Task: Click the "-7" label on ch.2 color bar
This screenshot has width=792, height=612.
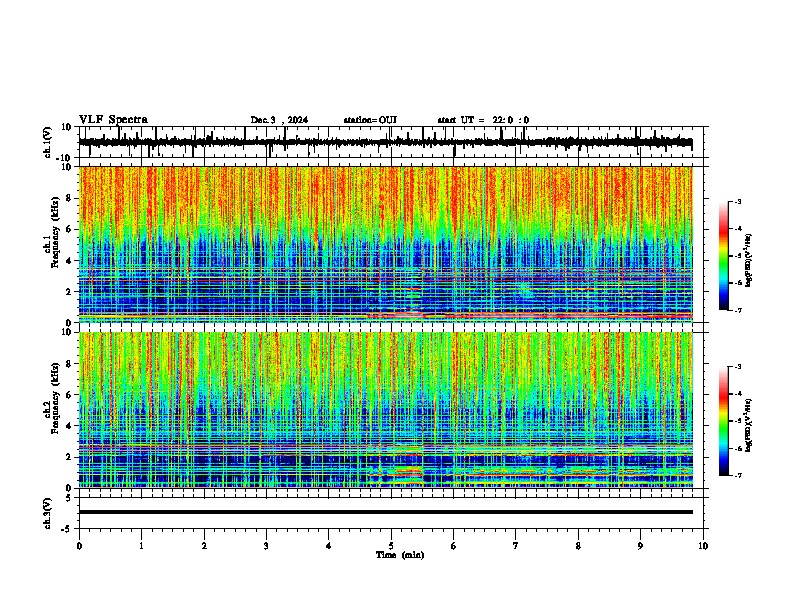Action: [738, 476]
